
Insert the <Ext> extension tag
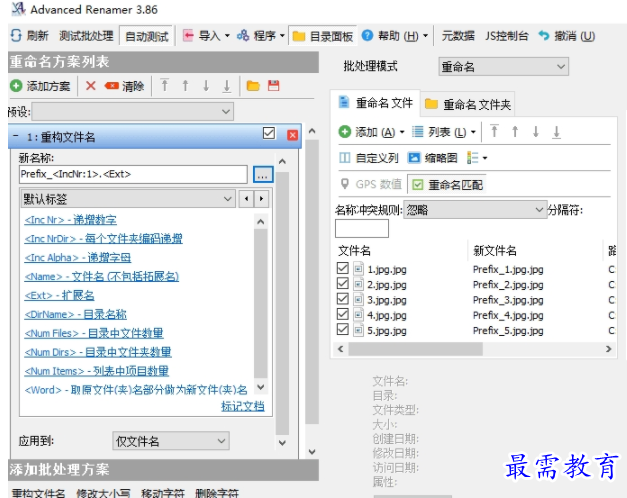pyautogui.click(x=59, y=295)
